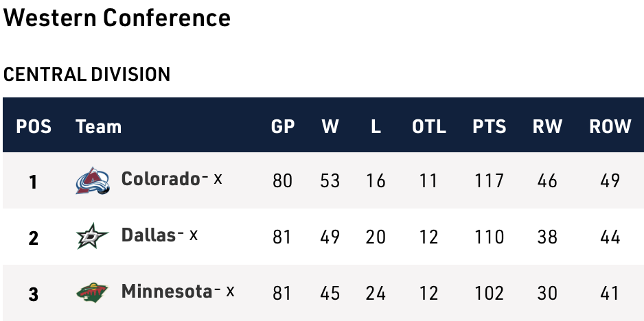The width and height of the screenshot is (644, 321).
Task: Open the Minnesota team link
Action: pos(167,292)
